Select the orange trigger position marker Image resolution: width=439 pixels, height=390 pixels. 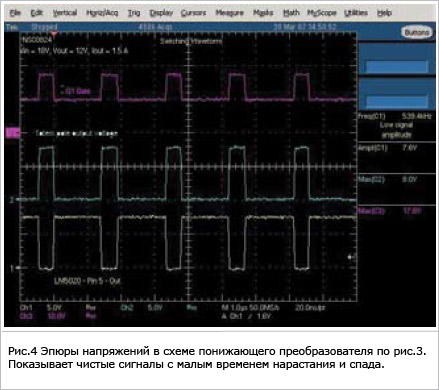coord(54,34)
